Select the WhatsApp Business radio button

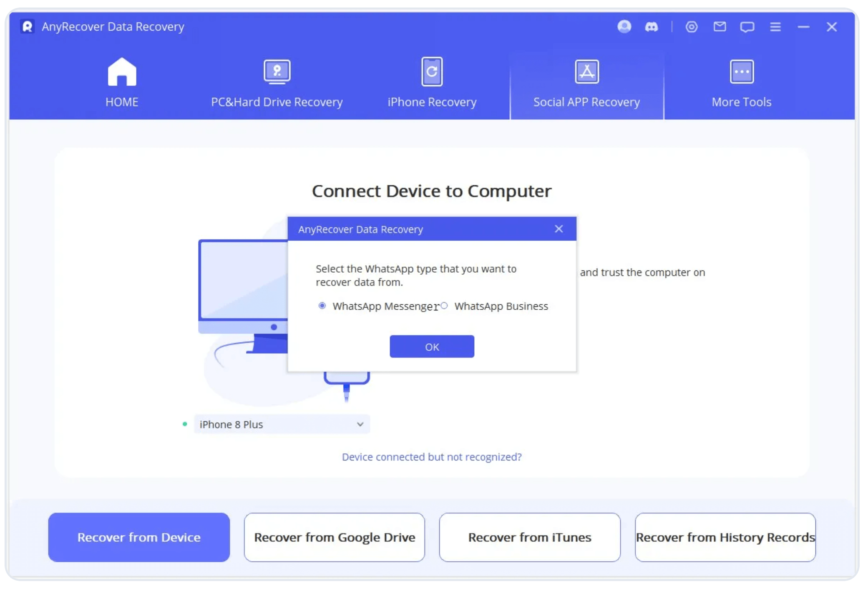444,306
